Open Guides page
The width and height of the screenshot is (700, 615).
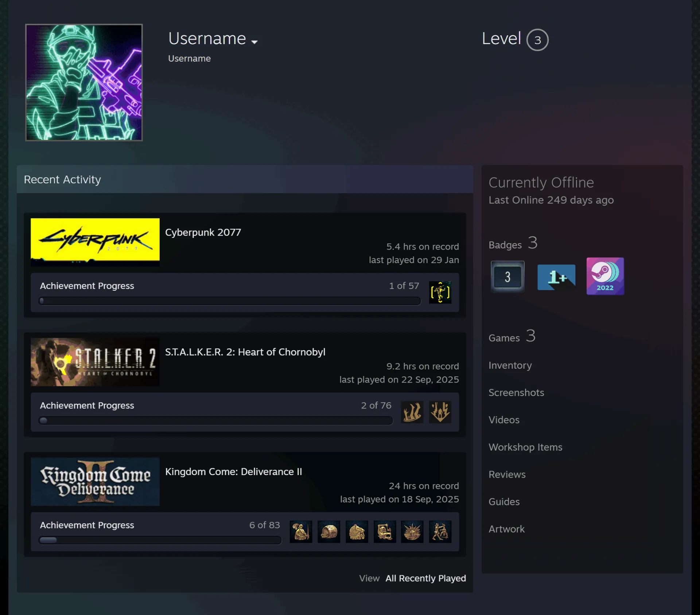click(504, 502)
